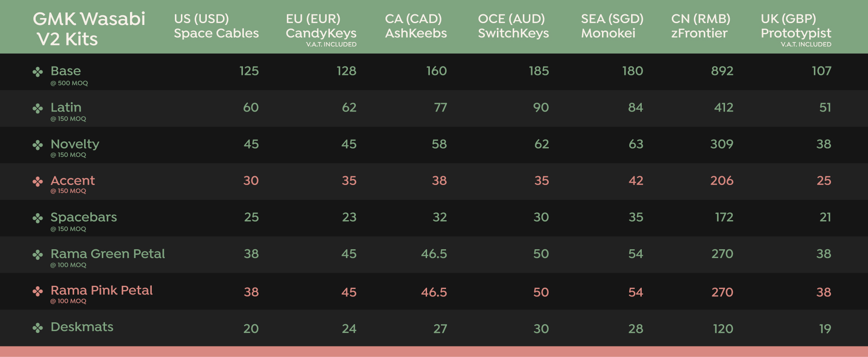Select the US (USD) Space Cables column header
868x357 pixels.
click(216, 26)
